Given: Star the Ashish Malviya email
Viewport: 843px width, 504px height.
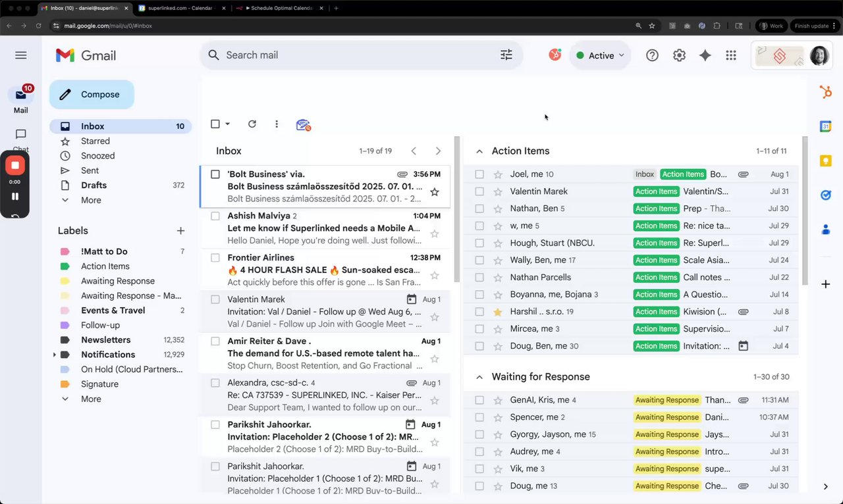Looking at the screenshot, I should click(x=434, y=234).
